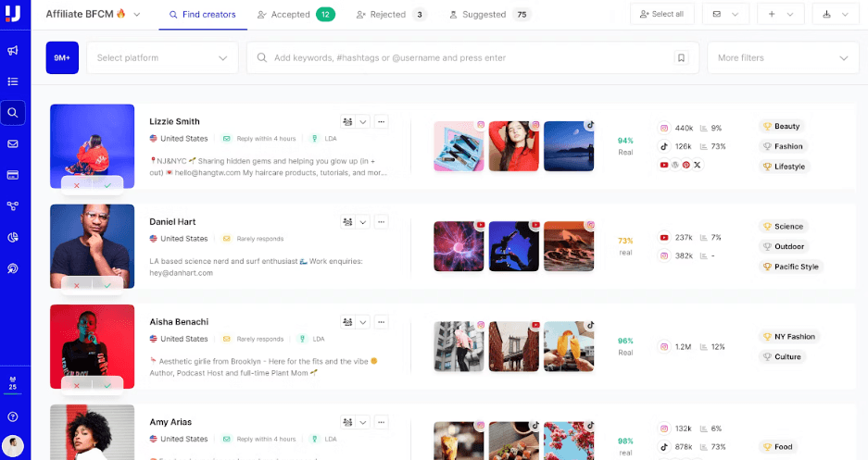Viewport: 868px width, 460px height.
Task: Expand the Affiliate BFCM campaign dropdown
Action: [x=137, y=15]
